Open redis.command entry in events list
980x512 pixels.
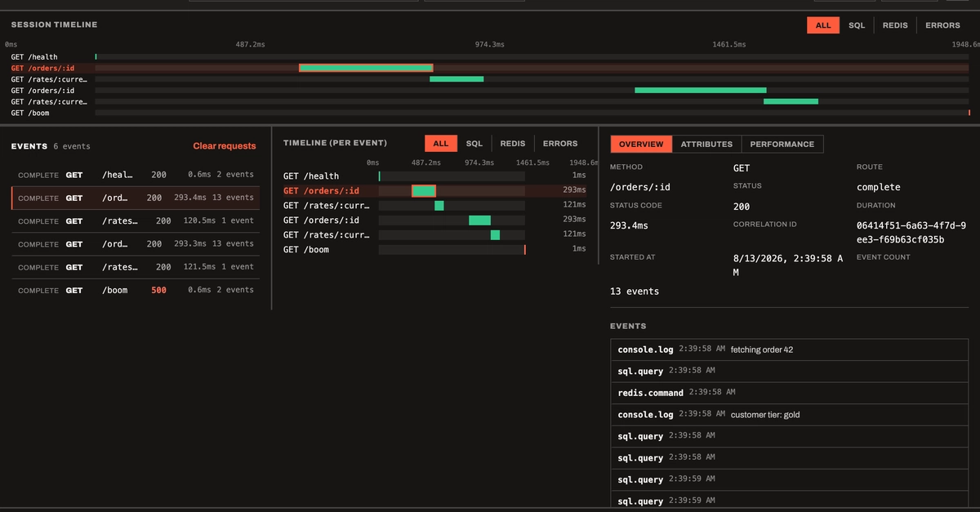tap(789, 393)
